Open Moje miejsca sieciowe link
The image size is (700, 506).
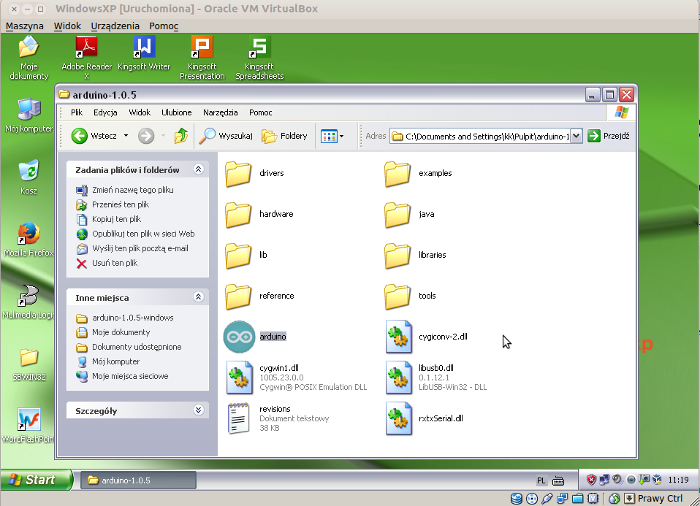click(130, 376)
